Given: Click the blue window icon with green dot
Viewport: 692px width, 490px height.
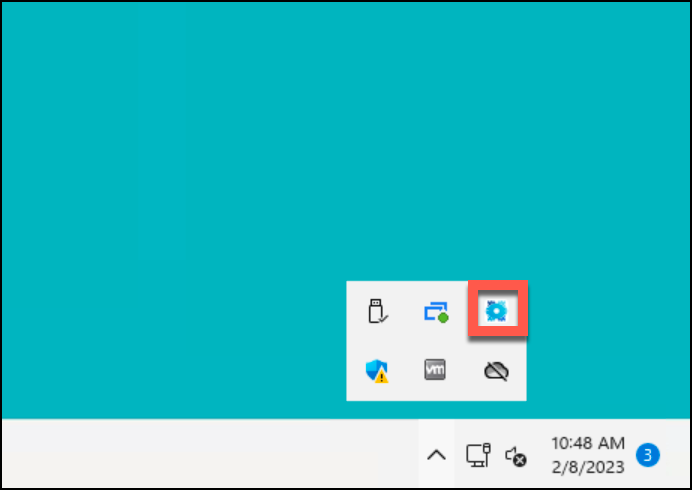Looking at the screenshot, I should 436,312.
